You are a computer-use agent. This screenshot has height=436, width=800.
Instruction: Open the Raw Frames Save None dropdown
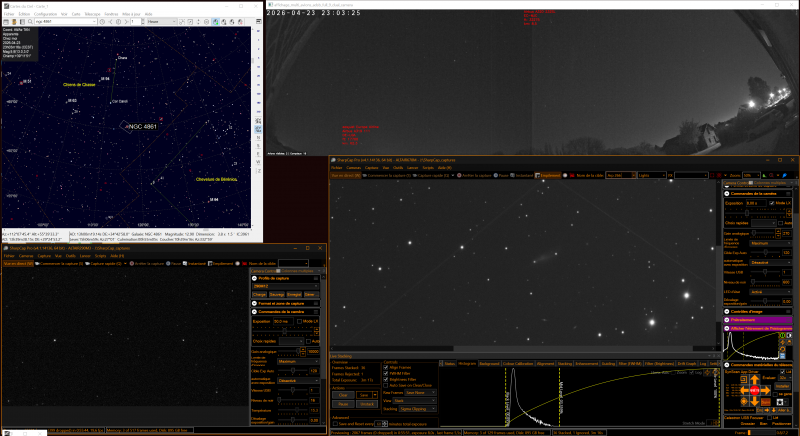420,393
